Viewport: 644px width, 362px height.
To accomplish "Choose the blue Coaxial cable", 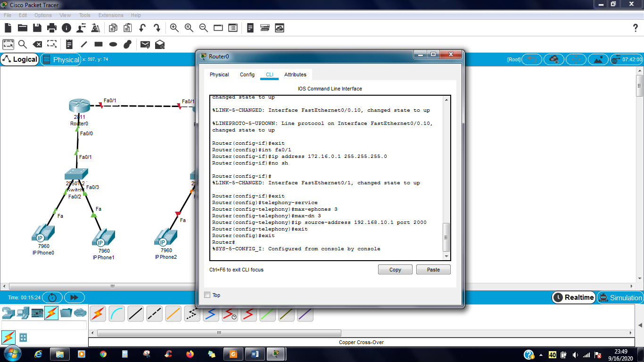I will click(x=211, y=313).
